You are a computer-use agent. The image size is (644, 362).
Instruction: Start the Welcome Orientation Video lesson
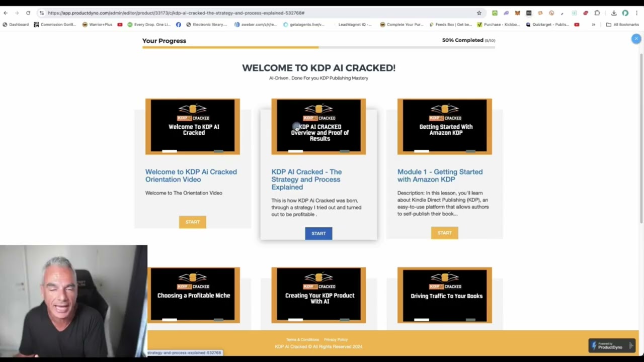[x=193, y=222]
